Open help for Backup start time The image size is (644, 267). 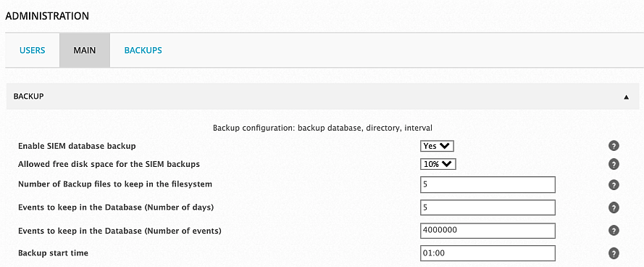613,253
